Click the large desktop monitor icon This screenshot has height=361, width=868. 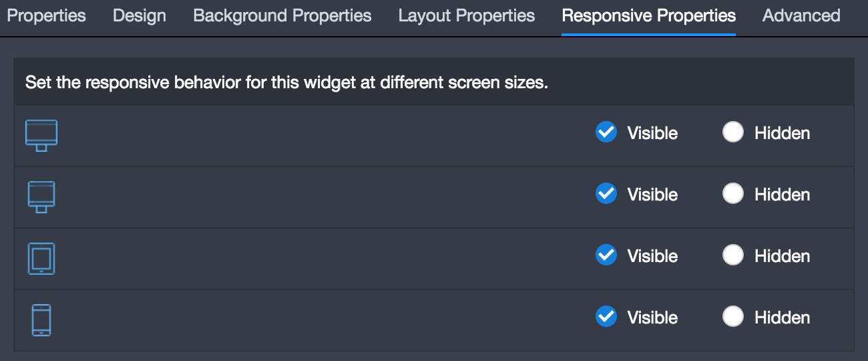click(x=41, y=136)
